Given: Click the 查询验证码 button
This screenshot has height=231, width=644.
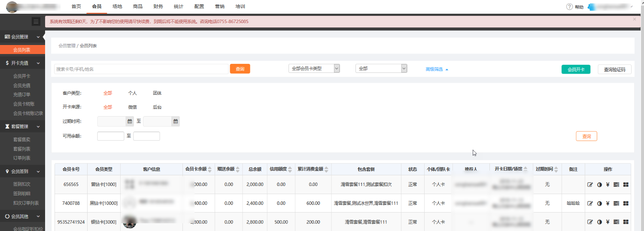Looking at the screenshot, I should pos(614,69).
